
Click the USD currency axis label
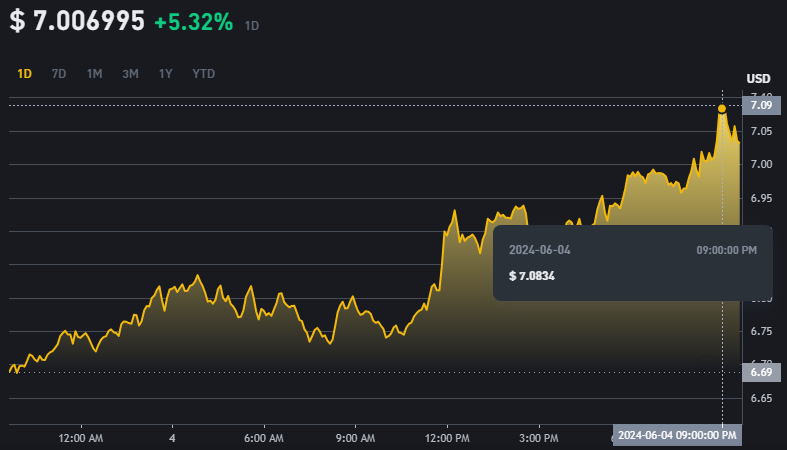point(758,79)
